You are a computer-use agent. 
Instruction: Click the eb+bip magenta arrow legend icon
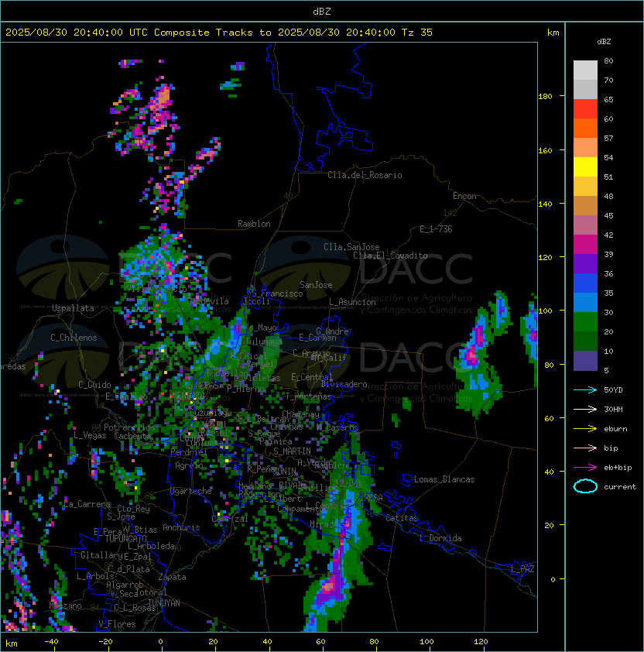coord(585,468)
